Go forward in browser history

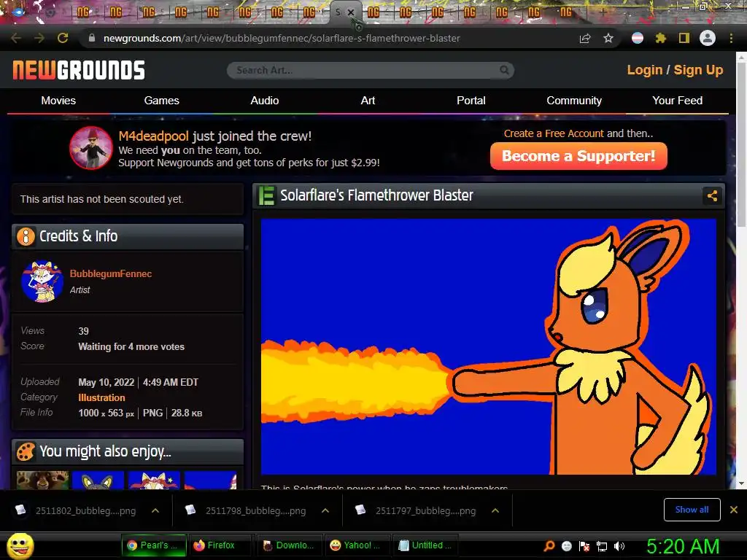point(39,38)
